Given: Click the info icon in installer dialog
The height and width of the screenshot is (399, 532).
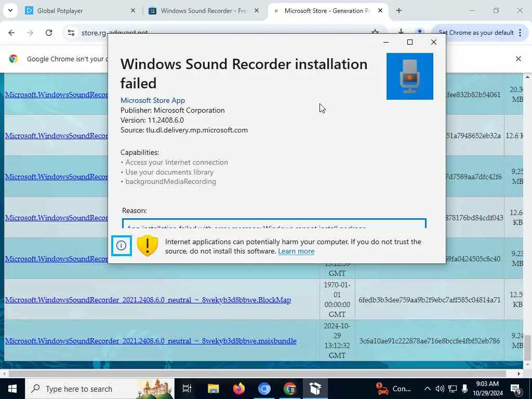Looking at the screenshot, I should pos(122,246).
